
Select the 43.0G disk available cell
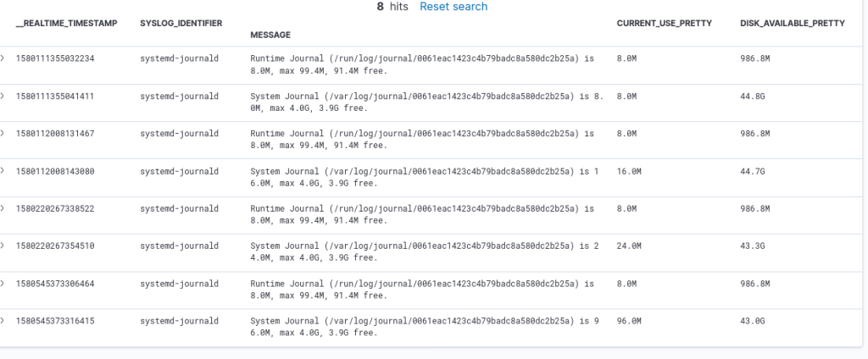(753, 321)
